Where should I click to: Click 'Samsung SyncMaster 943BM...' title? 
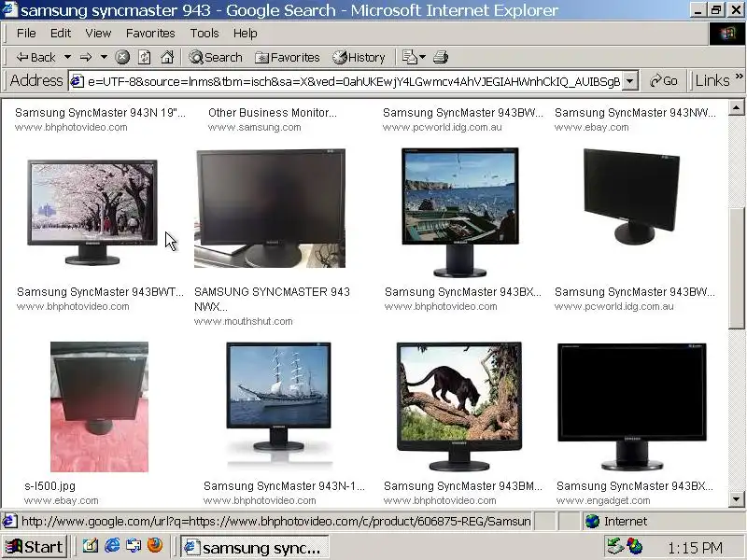click(463, 486)
